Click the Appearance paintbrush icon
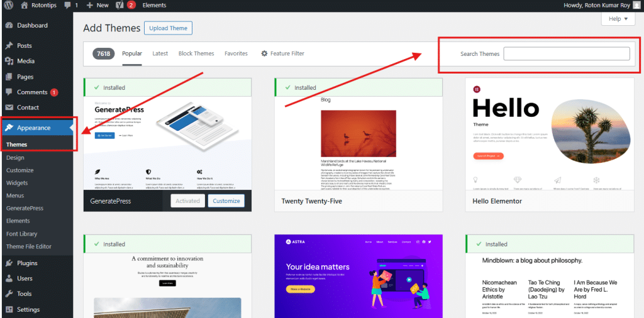The image size is (644, 318). (x=9, y=128)
